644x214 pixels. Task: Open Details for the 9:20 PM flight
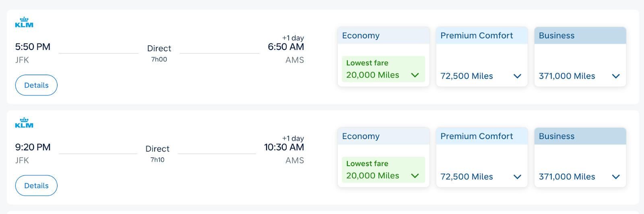coord(36,185)
